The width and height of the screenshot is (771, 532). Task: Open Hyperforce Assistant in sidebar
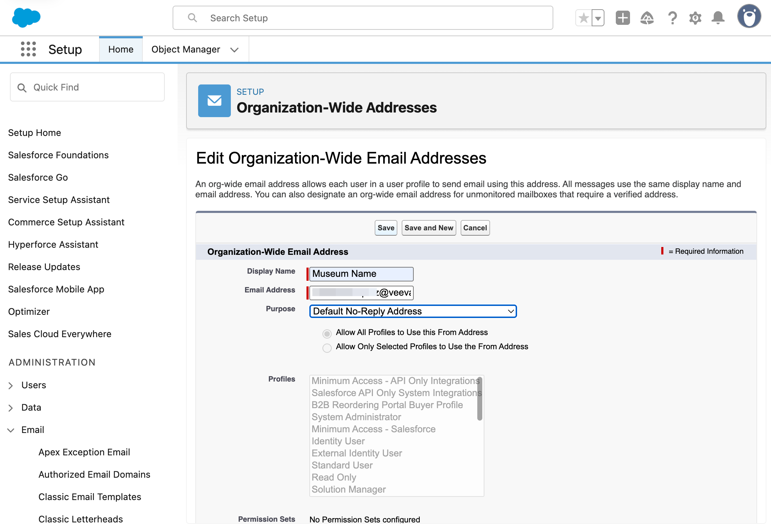pos(53,245)
